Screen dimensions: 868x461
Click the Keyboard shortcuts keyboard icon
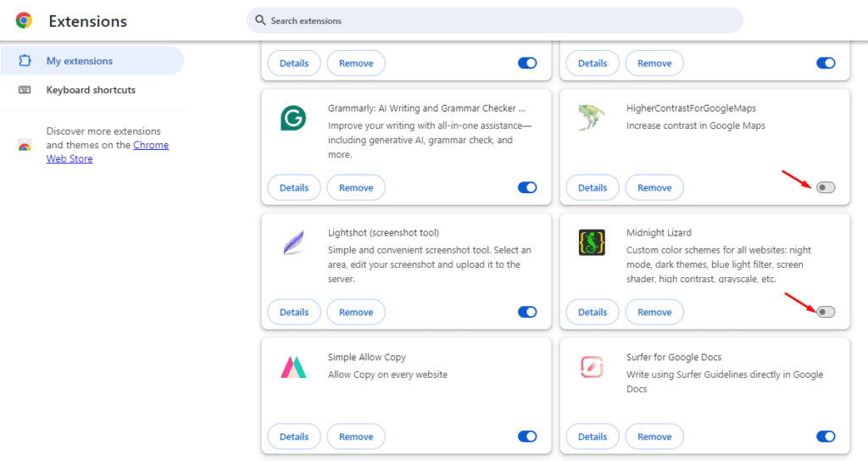click(x=25, y=90)
